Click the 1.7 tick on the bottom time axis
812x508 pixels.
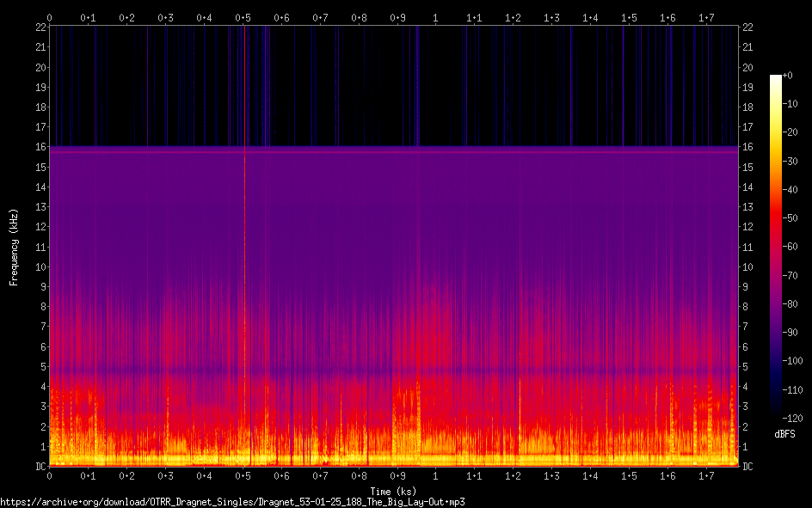tap(706, 475)
